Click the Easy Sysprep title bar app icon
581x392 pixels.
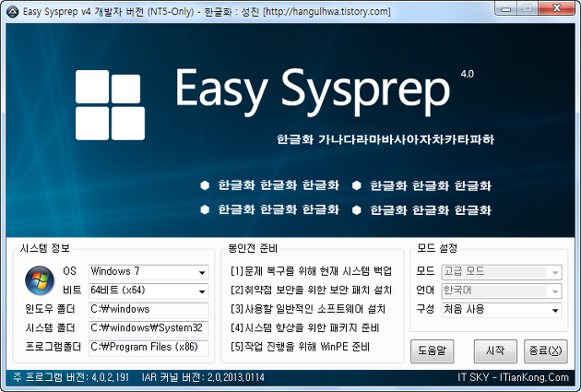click(x=13, y=12)
